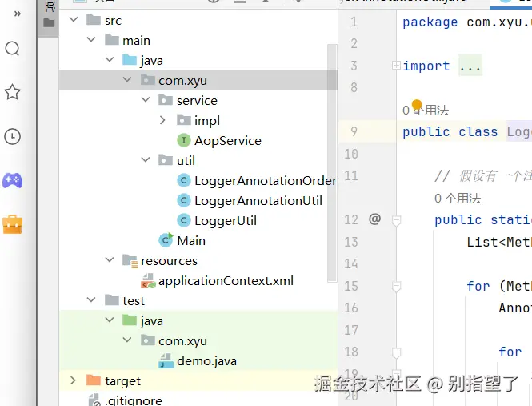Click the applicationContext.xml Spring config icon
The height and width of the screenshot is (406, 532).
(x=148, y=280)
